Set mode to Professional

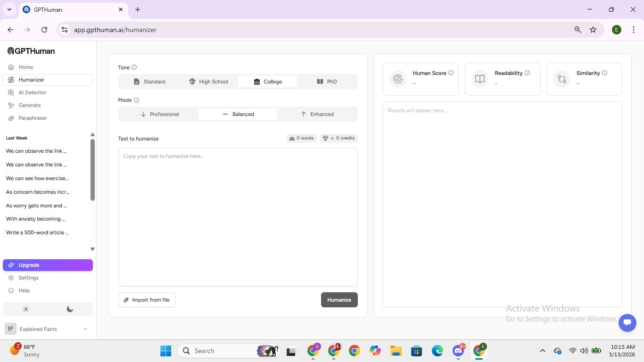click(x=159, y=114)
